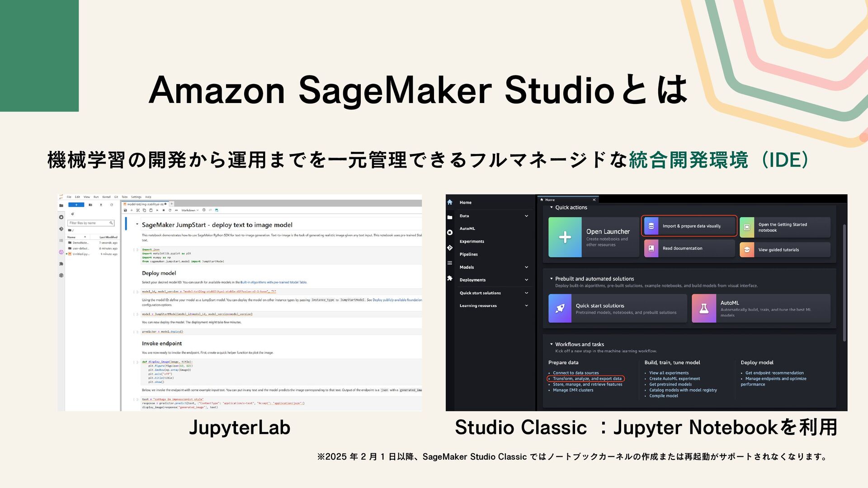
Task: Click the rocket icon for Quick start solutions
Action: coord(560,308)
